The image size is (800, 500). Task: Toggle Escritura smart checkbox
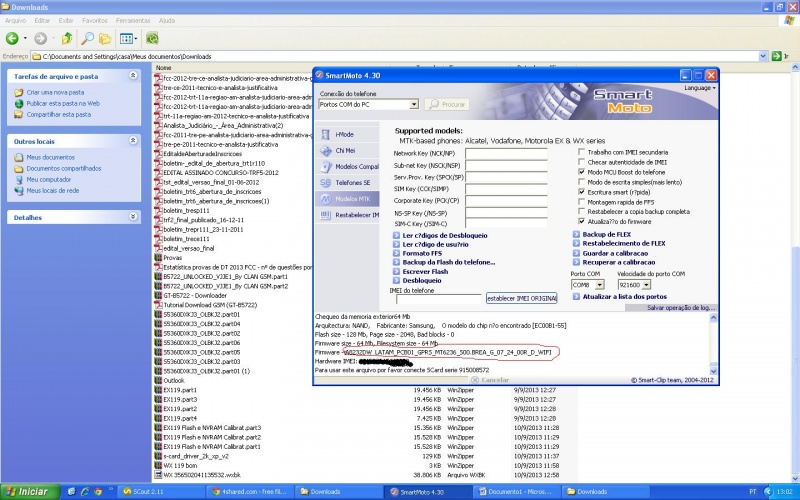(581, 192)
